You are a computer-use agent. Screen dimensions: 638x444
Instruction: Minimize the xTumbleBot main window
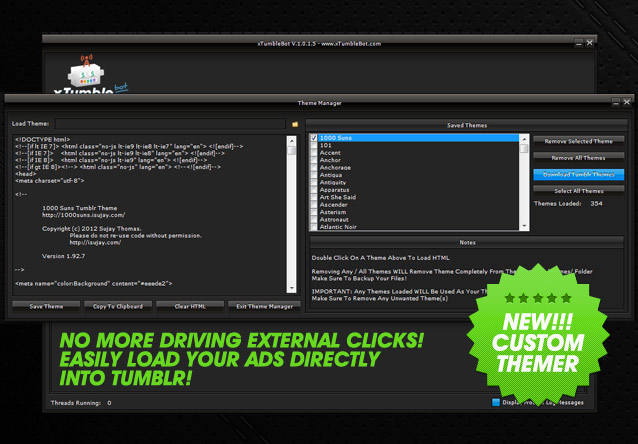[579, 43]
